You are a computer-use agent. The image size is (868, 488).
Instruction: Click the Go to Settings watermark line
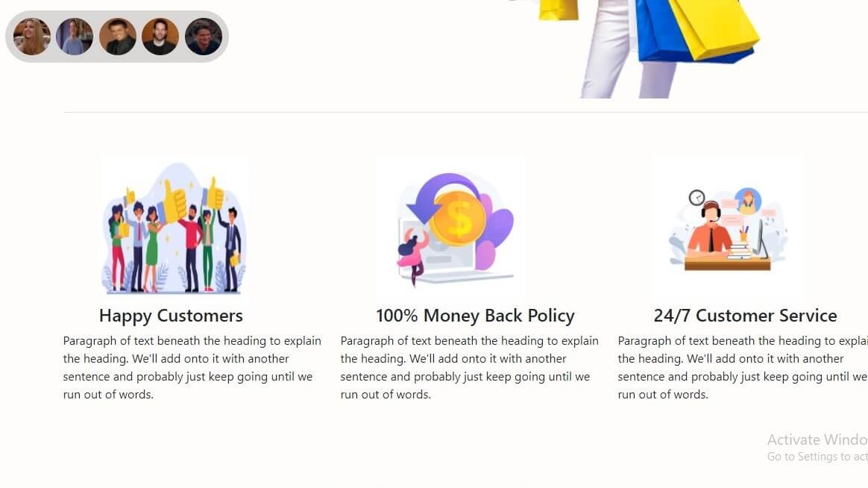pyautogui.click(x=817, y=457)
